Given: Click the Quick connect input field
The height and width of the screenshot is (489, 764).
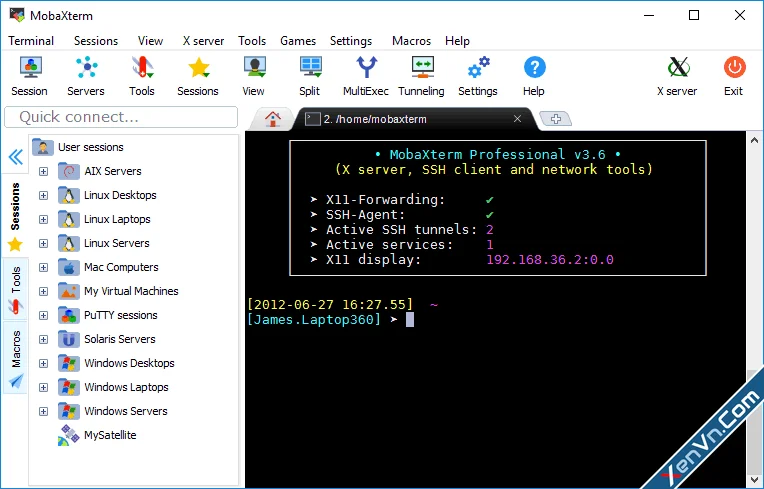Looking at the screenshot, I should [x=121, y=117].
